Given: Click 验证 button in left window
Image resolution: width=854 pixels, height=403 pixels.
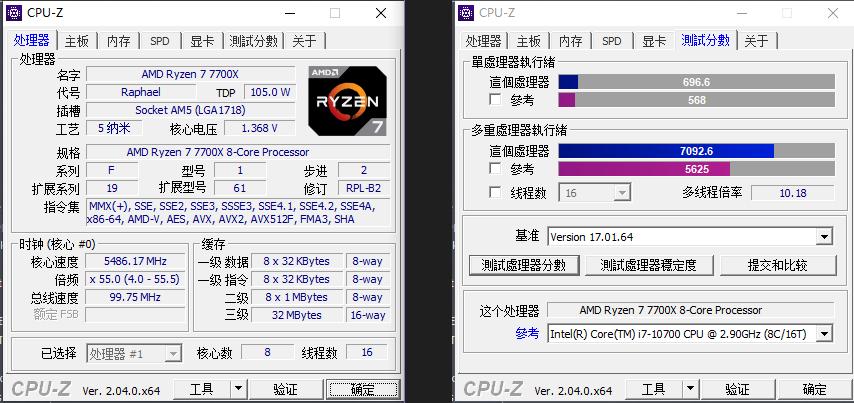Looking at the screenshot, I should [x=285, y=389].
